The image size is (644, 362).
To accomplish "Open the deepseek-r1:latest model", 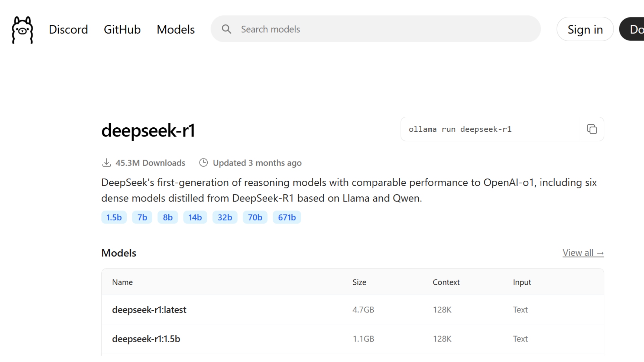I will click(x=149, y=310).
